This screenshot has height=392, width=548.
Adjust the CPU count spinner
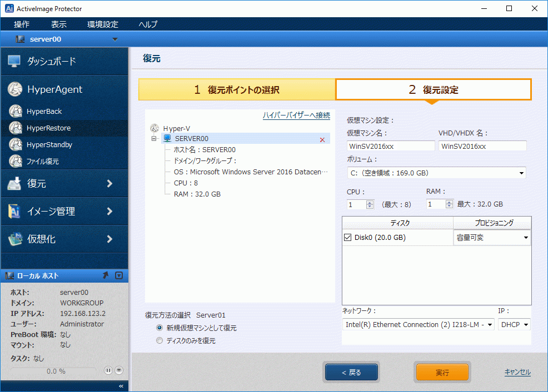coord(370,204)
